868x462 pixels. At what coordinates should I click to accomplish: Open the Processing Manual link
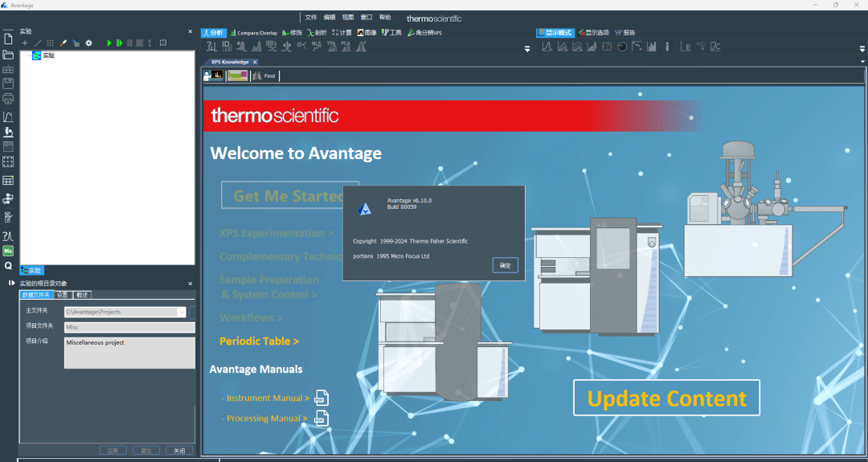(264, 419)
